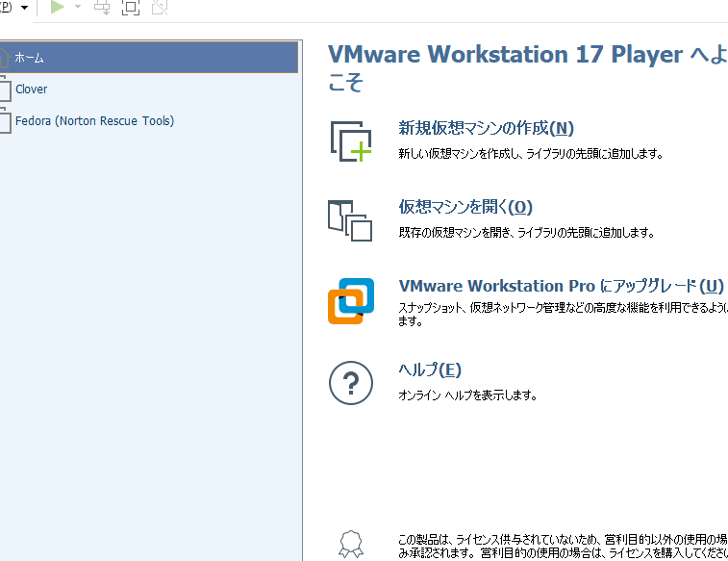Click the create new virtual machine icon
Image resolution: width=728 pixels, height=561 pixels.
351,141
